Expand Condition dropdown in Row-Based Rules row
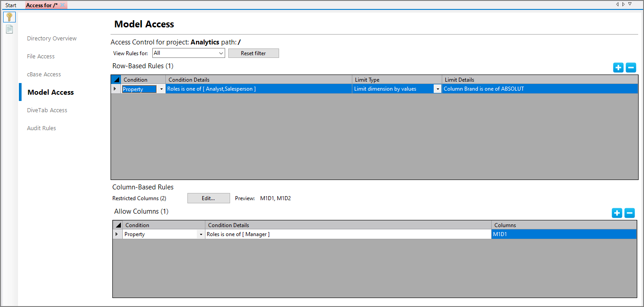The height and width of the screenshot is (307, 644). click(x=161, y=89)
